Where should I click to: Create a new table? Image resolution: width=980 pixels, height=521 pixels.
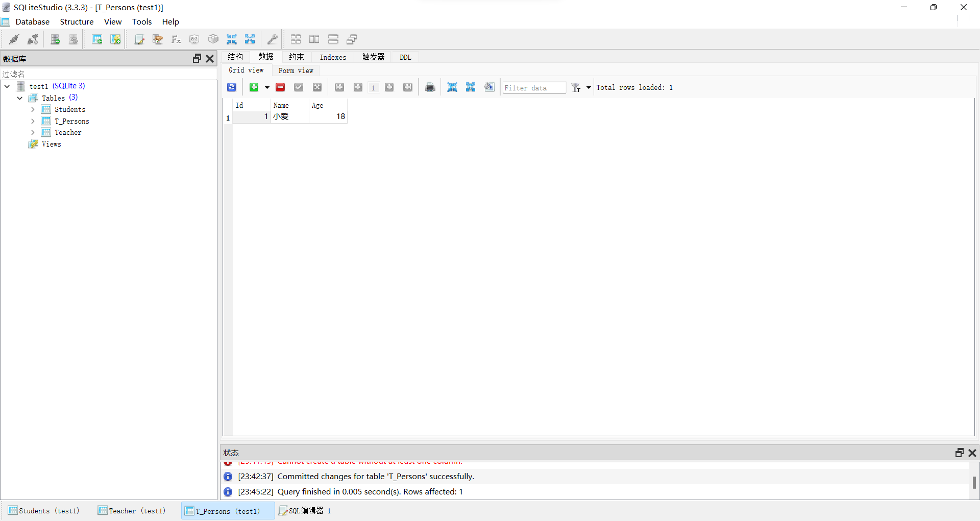coord(97,39)
